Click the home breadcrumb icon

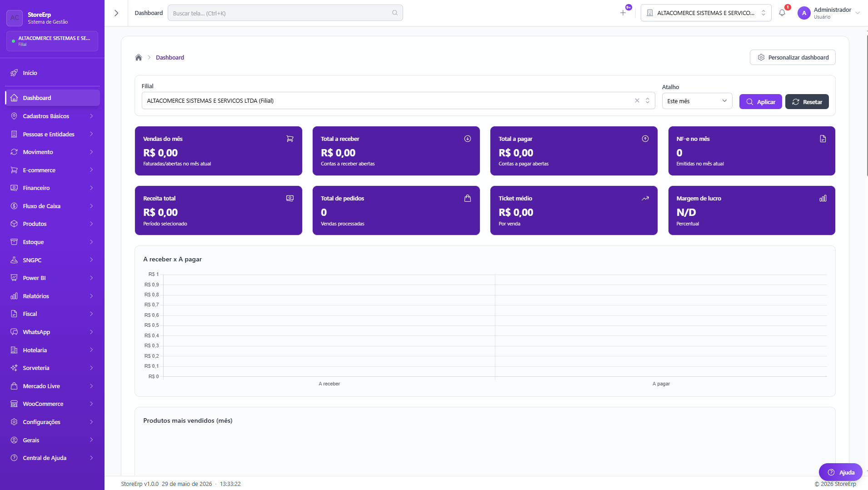coord(139,57)
